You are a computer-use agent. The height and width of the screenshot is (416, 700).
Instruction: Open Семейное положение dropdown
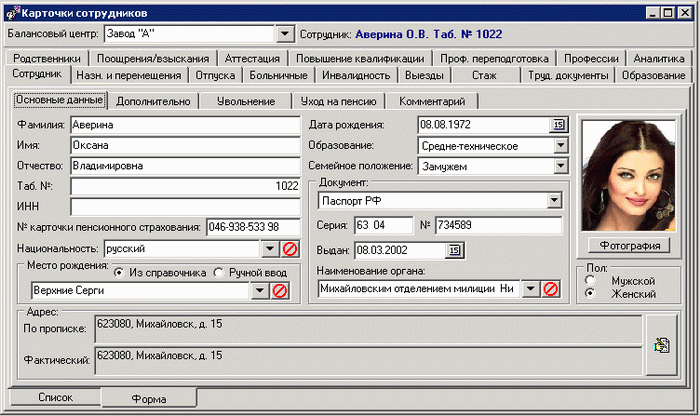[561, 166]
